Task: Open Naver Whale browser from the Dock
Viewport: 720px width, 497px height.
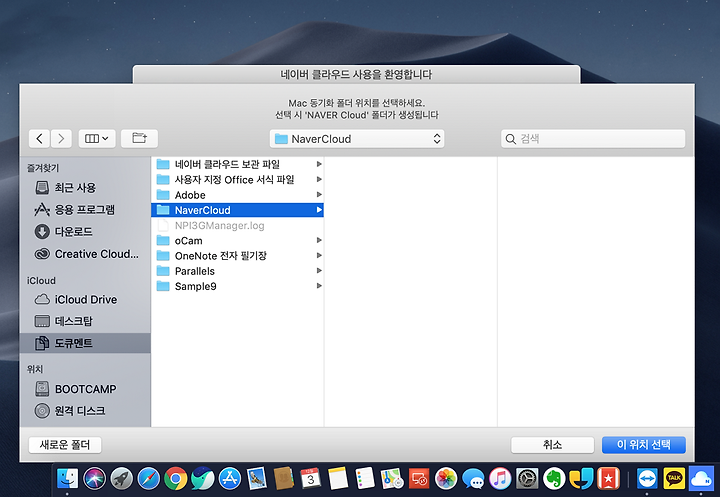Action: tap(202, 479)
